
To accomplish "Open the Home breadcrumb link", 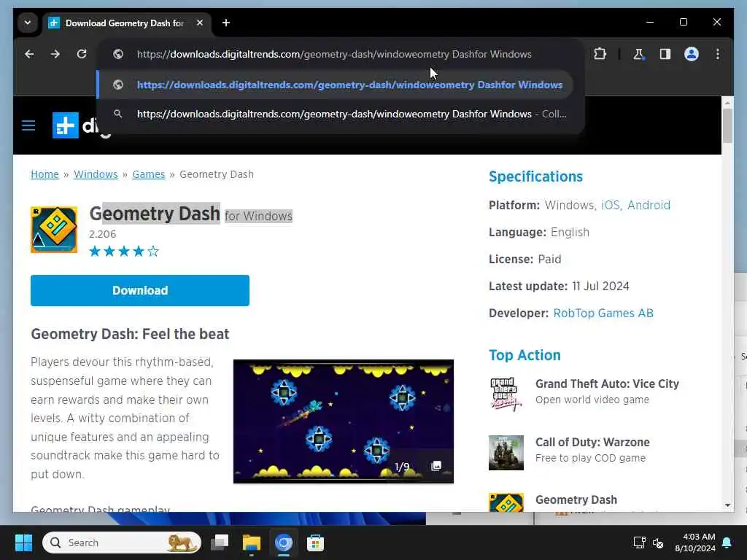I will coord(44,174).
